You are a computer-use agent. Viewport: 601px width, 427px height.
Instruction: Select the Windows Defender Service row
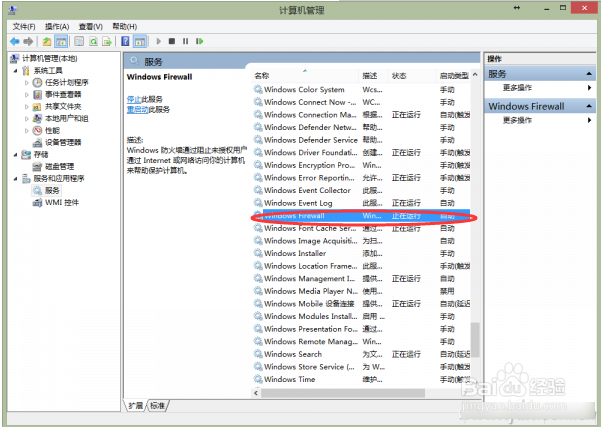pyautogui.click(x=361, y=140)
